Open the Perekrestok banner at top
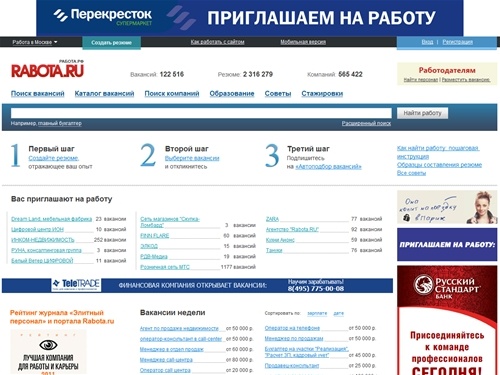500x375 pixels. 250,18
